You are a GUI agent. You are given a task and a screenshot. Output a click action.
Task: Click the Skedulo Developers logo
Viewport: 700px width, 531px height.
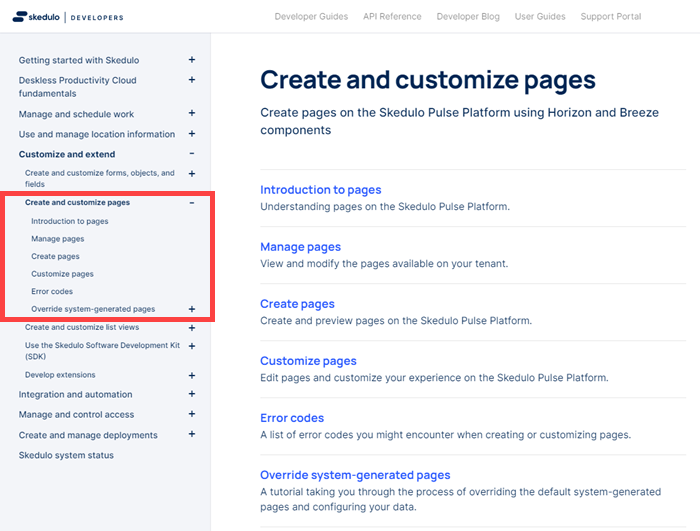point(68,17)
